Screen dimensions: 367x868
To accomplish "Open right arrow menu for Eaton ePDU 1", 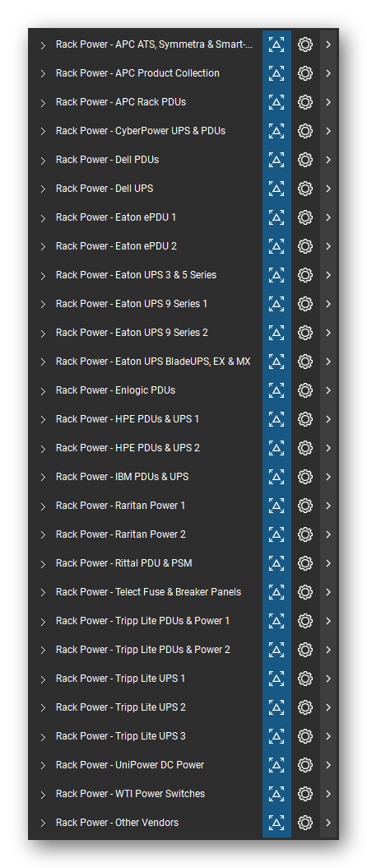I will 328,217.
